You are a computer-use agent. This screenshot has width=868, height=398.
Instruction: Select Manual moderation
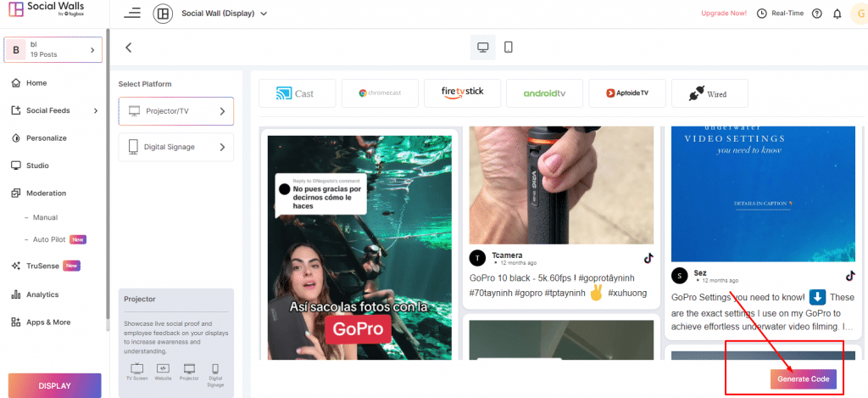(x=45, y=217)
